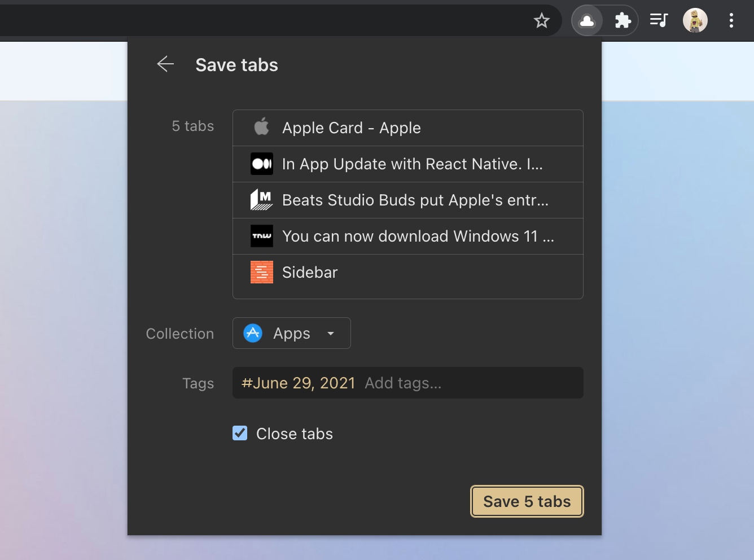The height and width of the screenshot is (560, 754).
Task: Select the Apple Card - Apple tab entry
Action: [407, 128]
